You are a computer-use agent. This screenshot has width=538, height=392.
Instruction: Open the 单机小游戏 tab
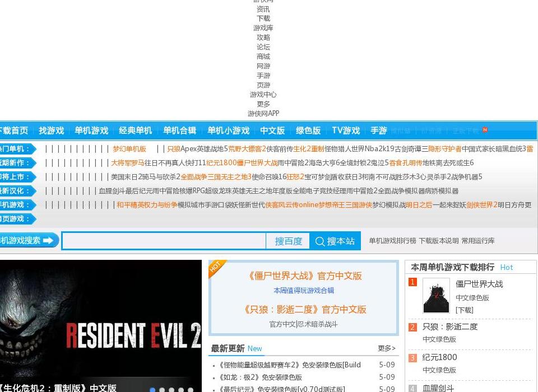coord(229,130)
